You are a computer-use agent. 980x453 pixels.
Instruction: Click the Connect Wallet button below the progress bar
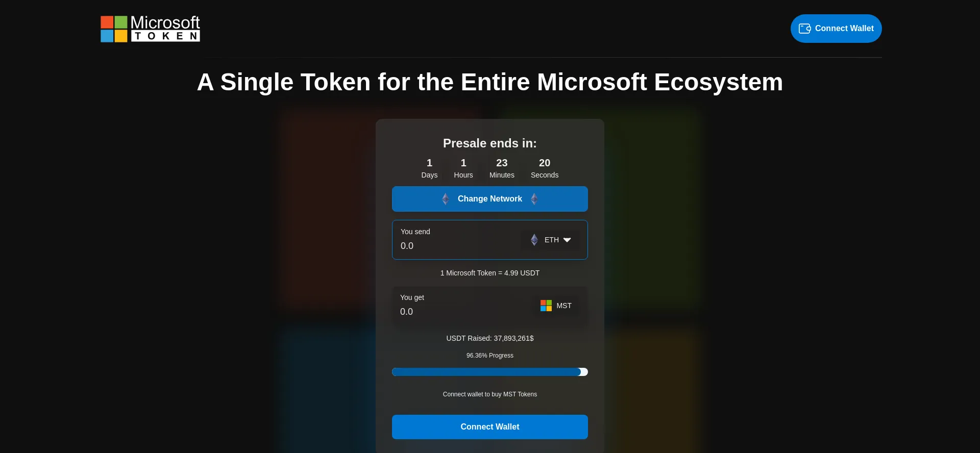coord(489,427)
